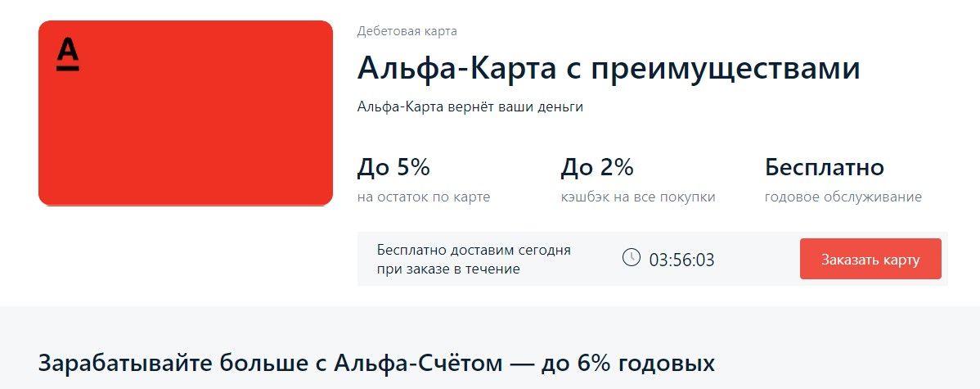Click the subtitle Альфа-Карта вернёт ваши деньги
This screenshot has height=389, width=980.
tap(470, 107)
